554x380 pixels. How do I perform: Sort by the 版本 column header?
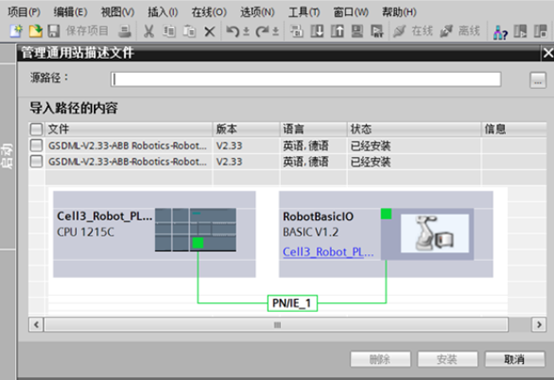246,129
